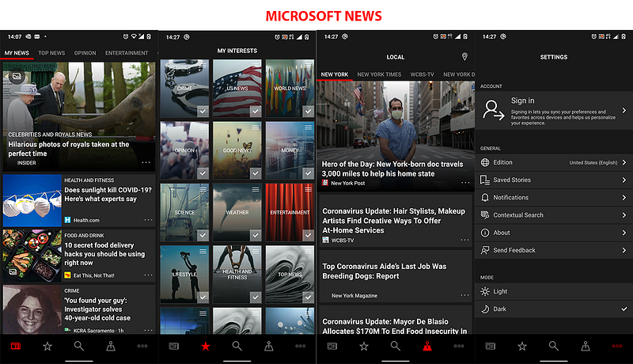Viewport: 633px width, 364px height.
Task: Open search icon in My News screen bottom bar
Action: click(78, 346)
